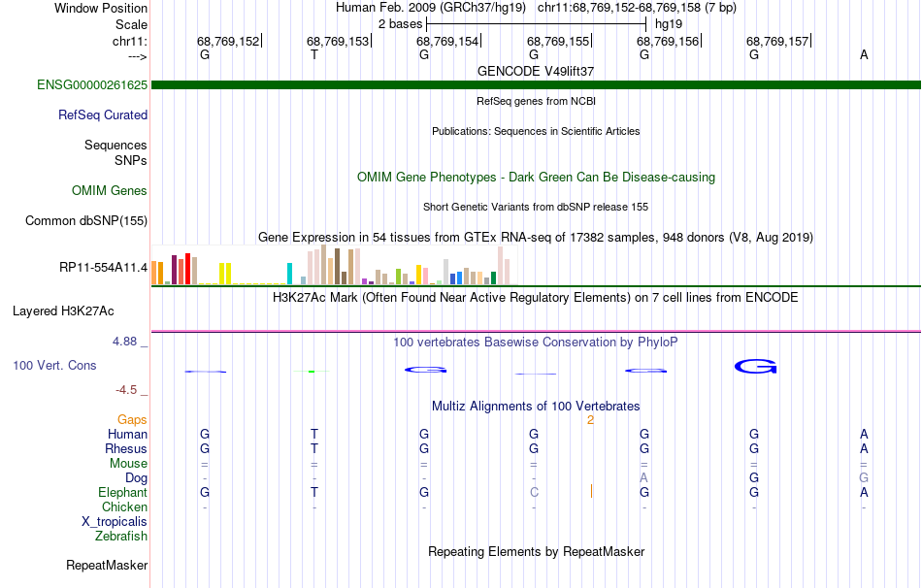Click the OMIM Genes track label
Viewport: 922px width, 588px height.
coord(110,190)
